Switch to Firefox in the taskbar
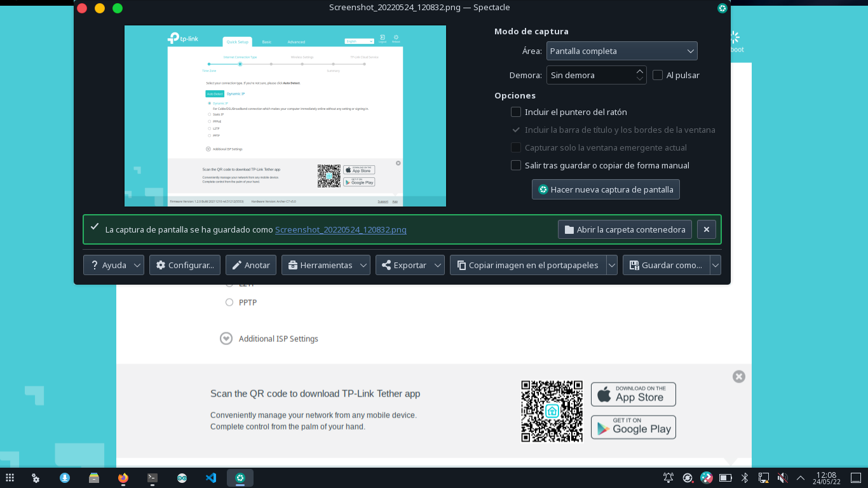This screenshot has width=868, height=488. [123, 478]
